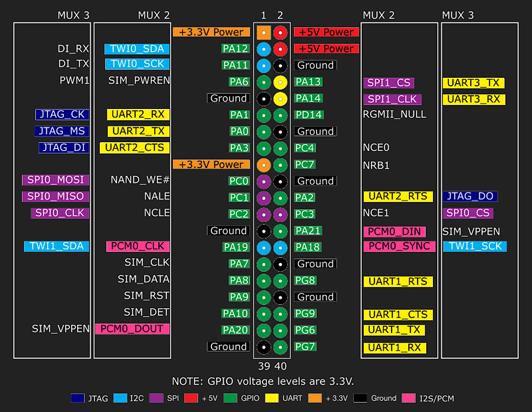Click the green pin circle beside PG7
Image resolution: width=532 pixels, height=412 pixels.
click(x=280, y=347)
